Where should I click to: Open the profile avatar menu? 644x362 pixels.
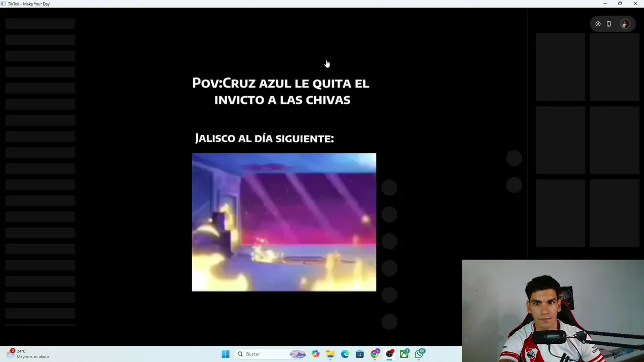(x=625, y=24)
